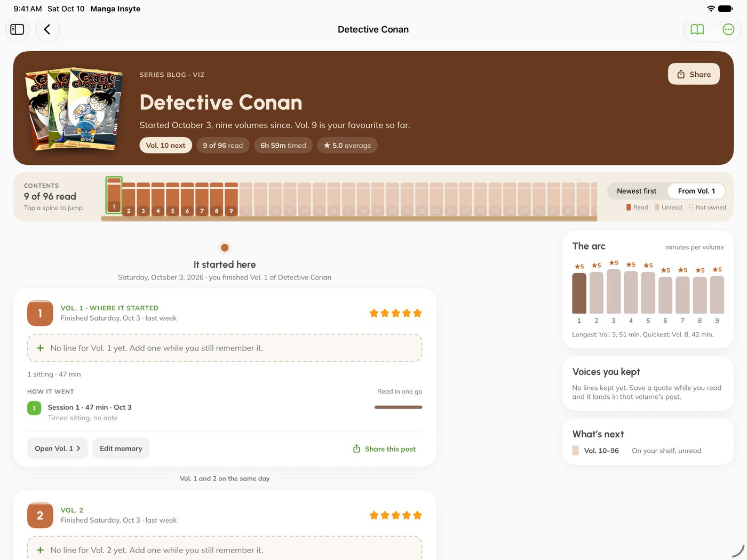Click the Vol. 1 number badge

(x=40, y=313)
